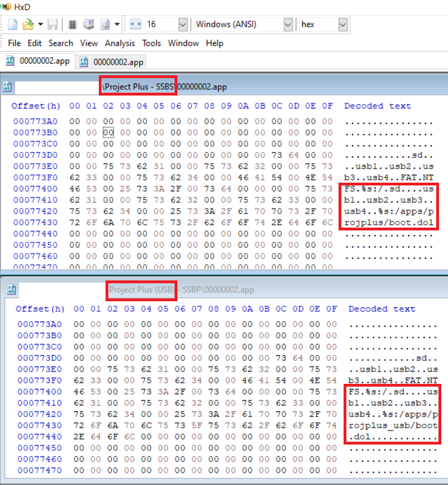Click the bytes-per-row width icon
The height and width of the screenshot is (485, 448).
coord(135,24)
